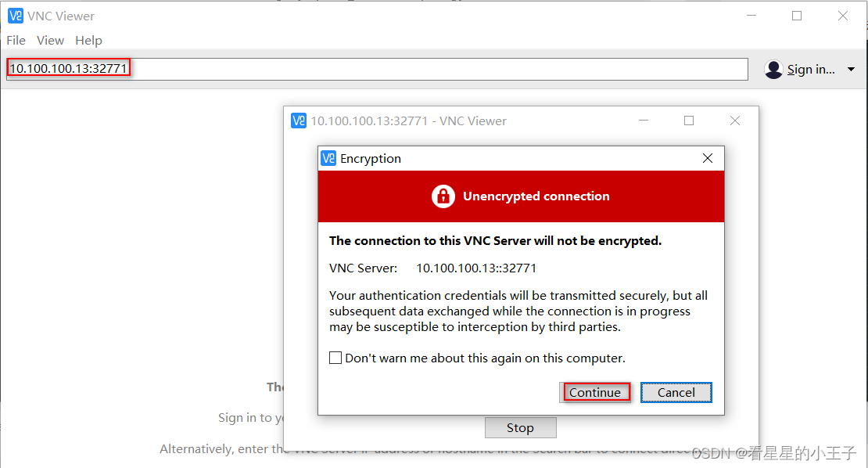
Task: Open the View menu
Action: (x=50, y=41)
